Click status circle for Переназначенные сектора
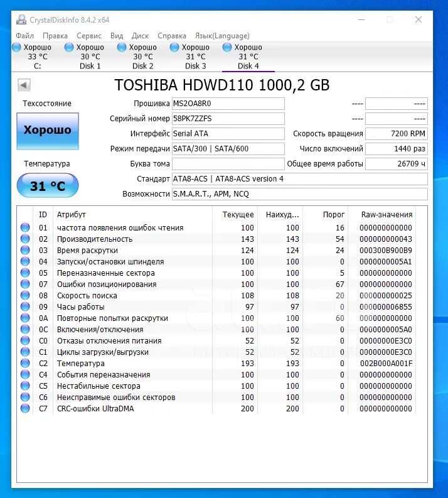The image size is (448, 498). click(x=25, y=273)
